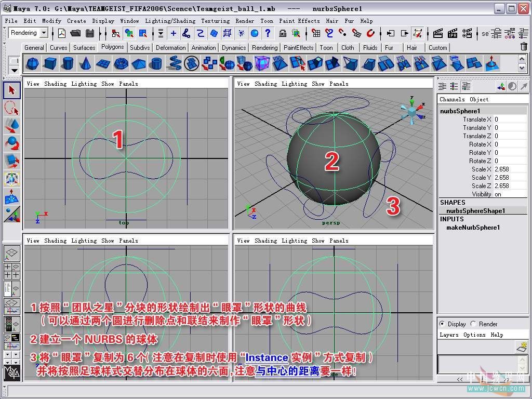532x399 pixels.
Task: Click the magnet snap icon
Action: [x=370, y=33]
